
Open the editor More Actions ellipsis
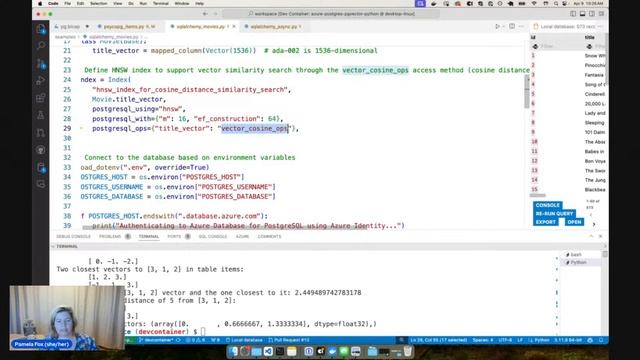pyautogui.click(x=521, y=27)
